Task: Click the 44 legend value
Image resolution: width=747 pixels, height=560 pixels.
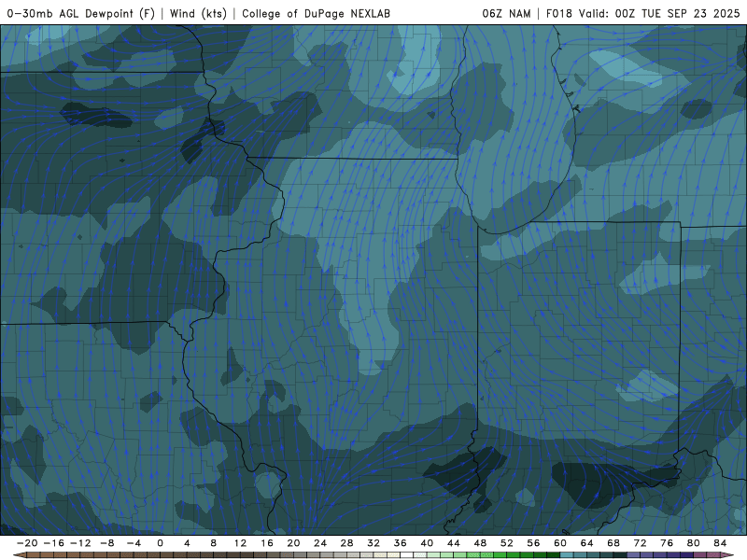Action: coord(454,543)
